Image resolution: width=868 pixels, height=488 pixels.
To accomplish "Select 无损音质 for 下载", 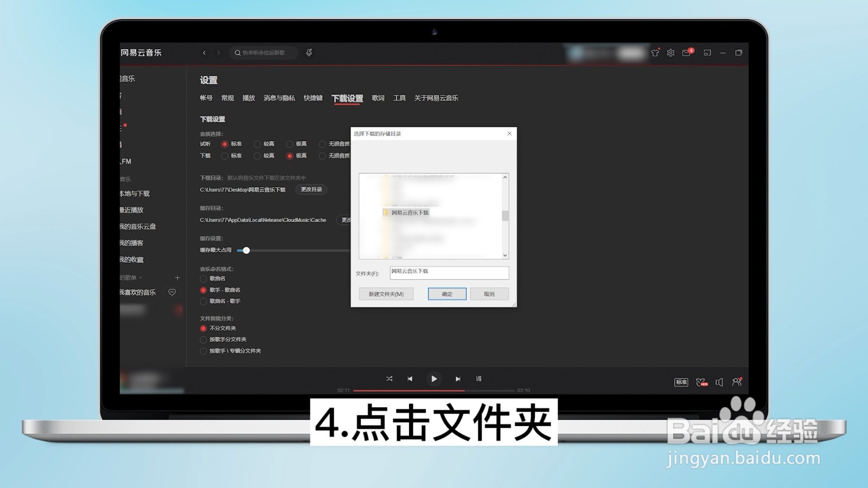I will [x=322, y=156].
